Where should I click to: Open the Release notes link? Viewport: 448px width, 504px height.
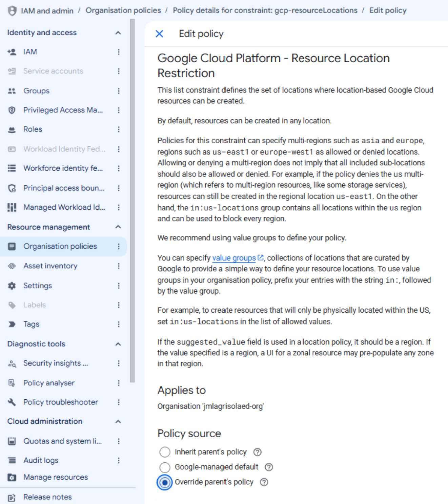point(47,497)
